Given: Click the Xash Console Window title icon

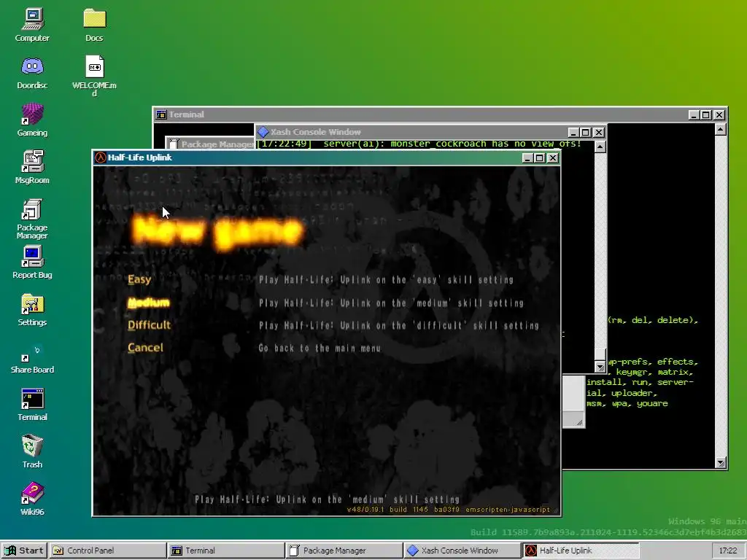Looking at the screenshot, I should tap(263, 132).
